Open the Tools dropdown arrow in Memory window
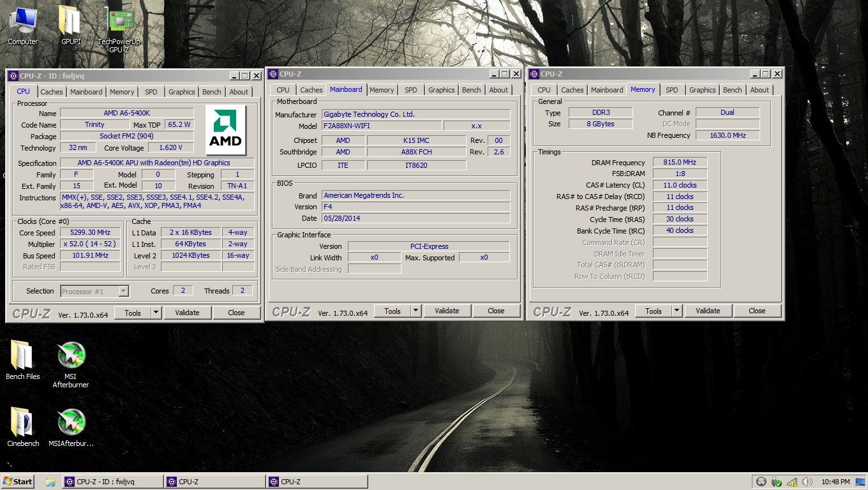Image resolution: width=868 pixels, height=490 pixels. click(x=677, y=311)
